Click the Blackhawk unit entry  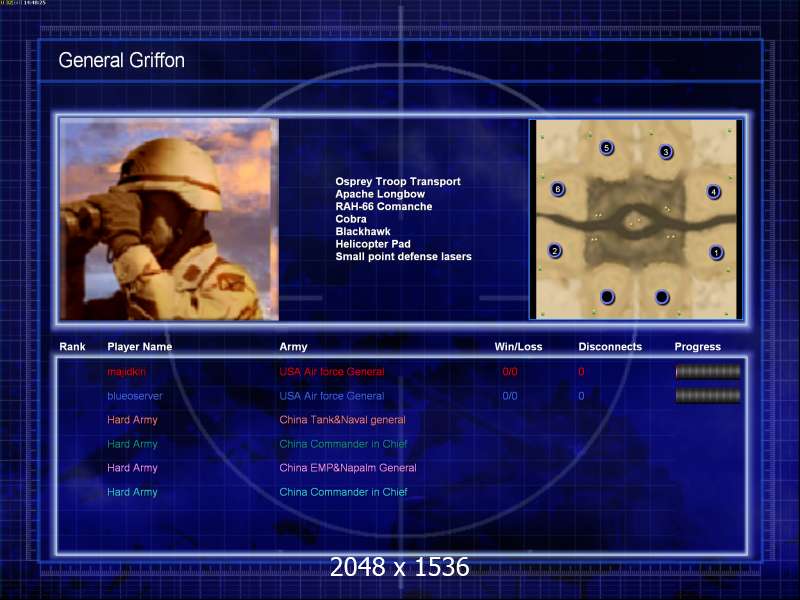(x=363, y=231)
